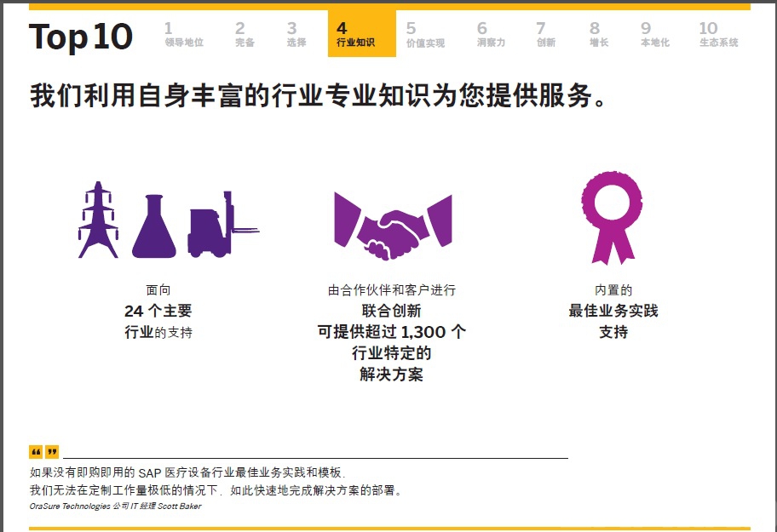Switch to tab 2 完备

tap(245, 35)
